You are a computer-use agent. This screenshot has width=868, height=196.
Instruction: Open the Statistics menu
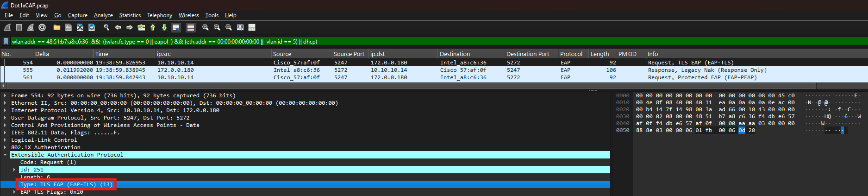click(130, 15)
